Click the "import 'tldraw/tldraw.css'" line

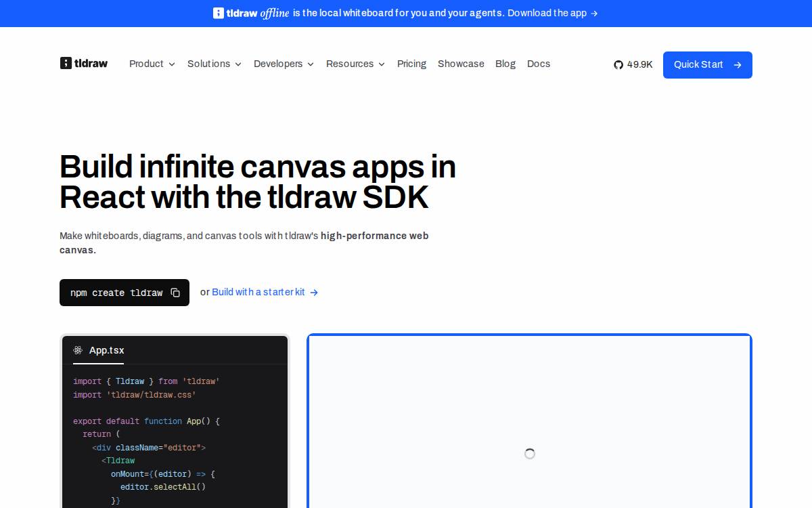click(135, 394)
